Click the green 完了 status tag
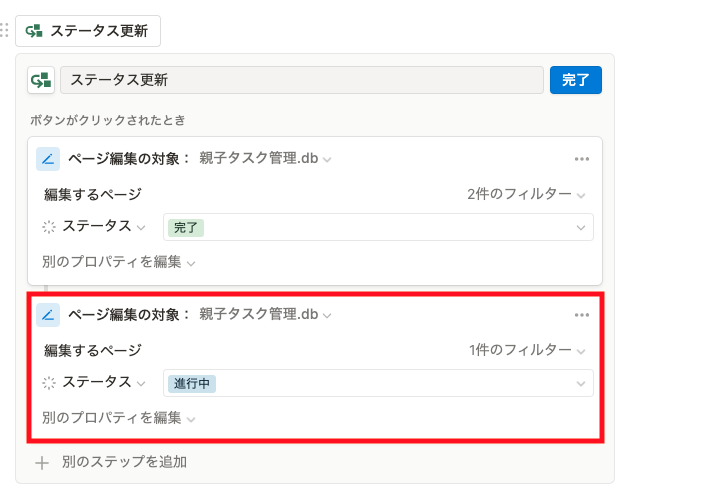The image size is (716, 494). (x=185, y=227)
